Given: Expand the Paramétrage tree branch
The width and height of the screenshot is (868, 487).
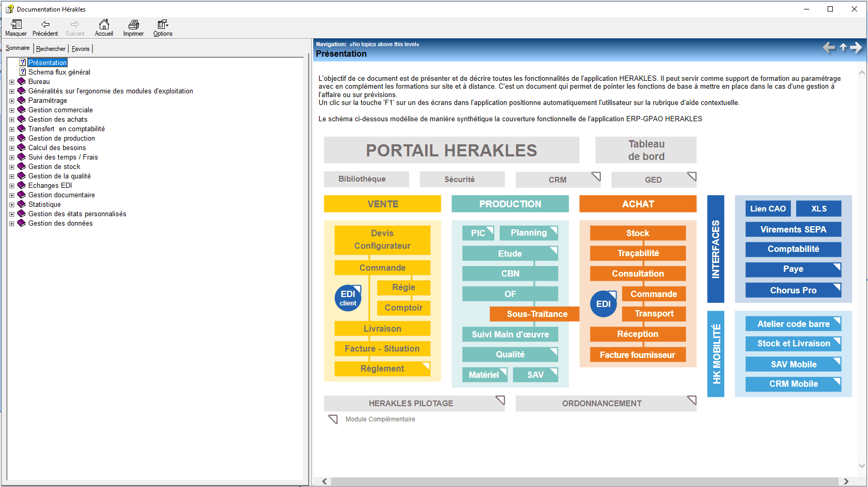Looking at the screenshot, I should click(x=12, y=100).
